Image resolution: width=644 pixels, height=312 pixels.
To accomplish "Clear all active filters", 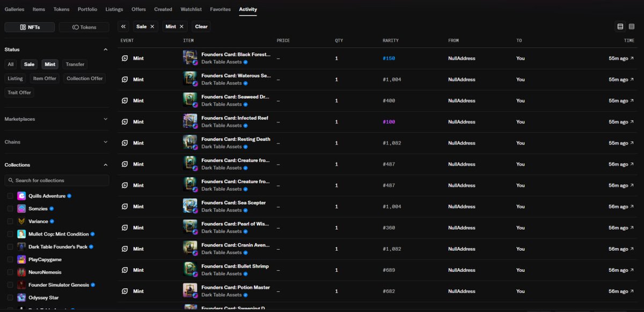I will tap(201, 26).
